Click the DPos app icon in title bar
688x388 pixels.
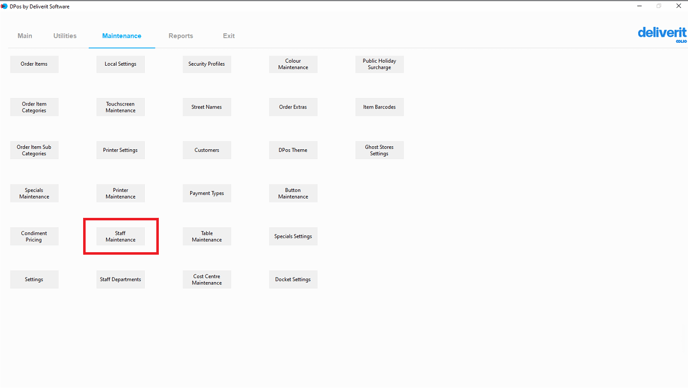click(4, 6)
